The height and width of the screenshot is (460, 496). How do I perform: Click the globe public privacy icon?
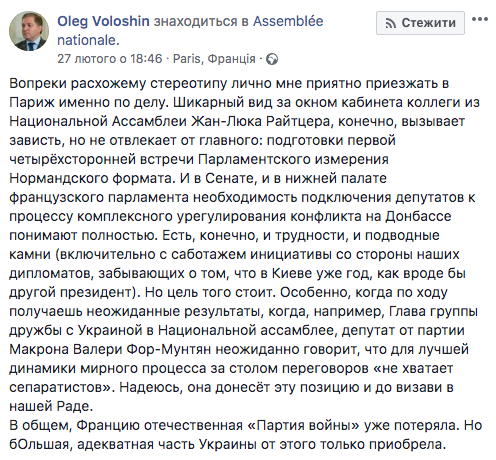coord(272,59)
